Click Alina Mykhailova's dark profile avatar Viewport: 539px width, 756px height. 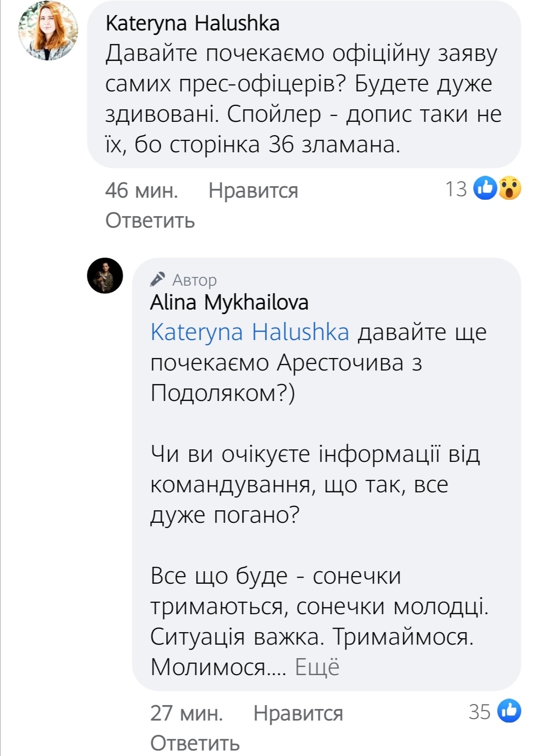tap(105, 276)
